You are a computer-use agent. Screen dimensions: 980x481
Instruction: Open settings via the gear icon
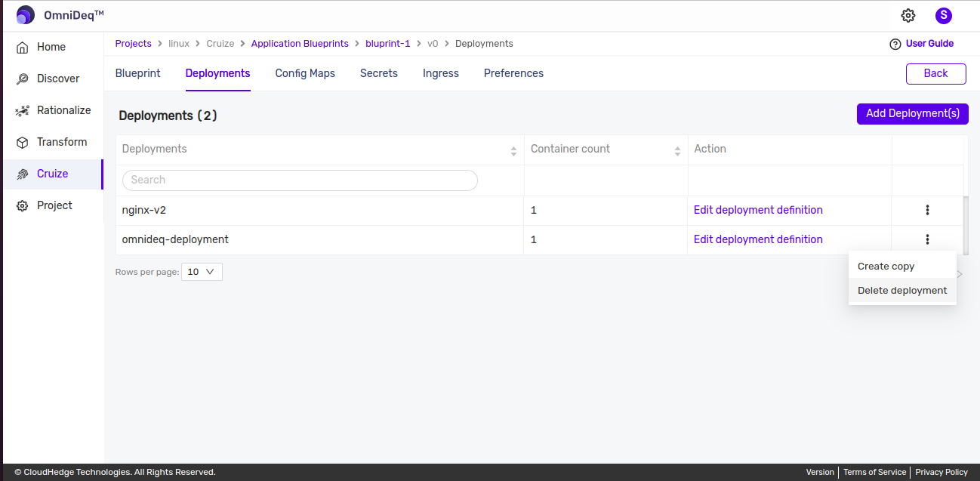[x=908, y=15]
